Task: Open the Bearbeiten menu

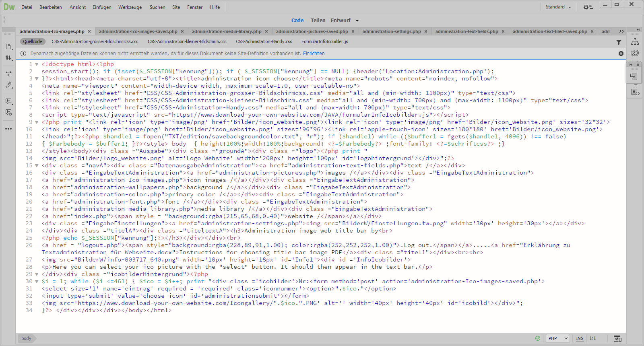Action: 51,7
